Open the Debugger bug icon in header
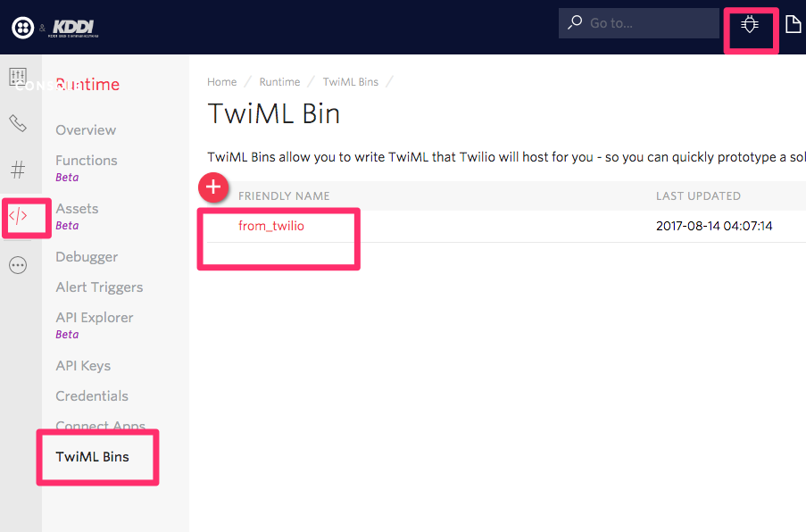806x532 pixels. coord(750,24)
